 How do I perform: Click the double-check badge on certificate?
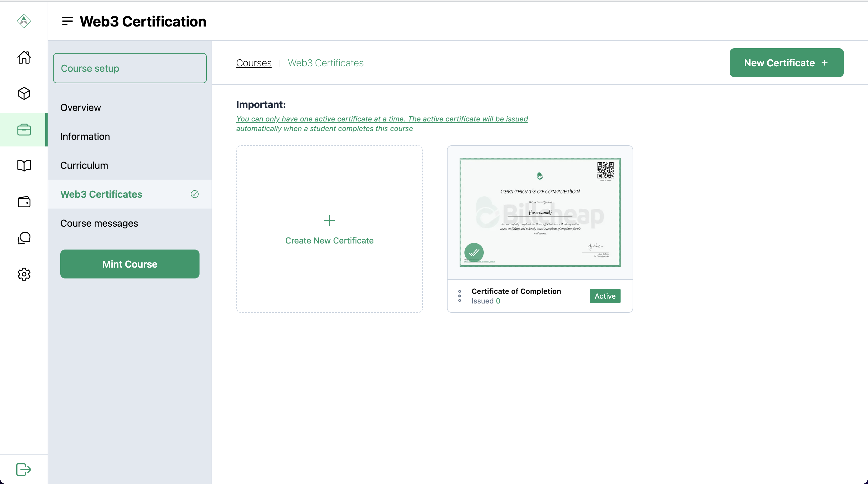click(474, 252)
